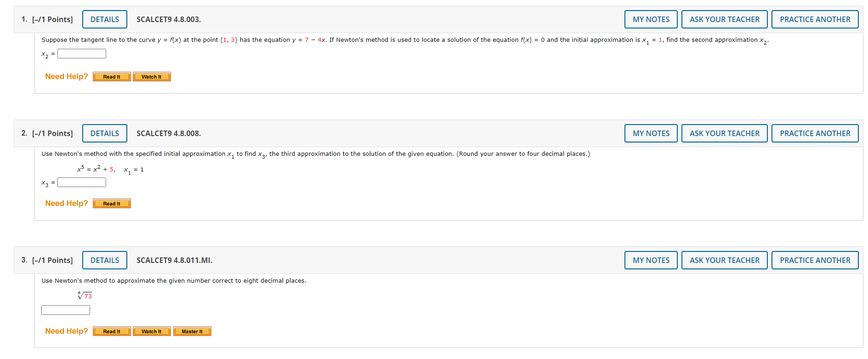The image size is (868, 359).
Task: Open DETAILS for question 3
Action: click(104, 260)
